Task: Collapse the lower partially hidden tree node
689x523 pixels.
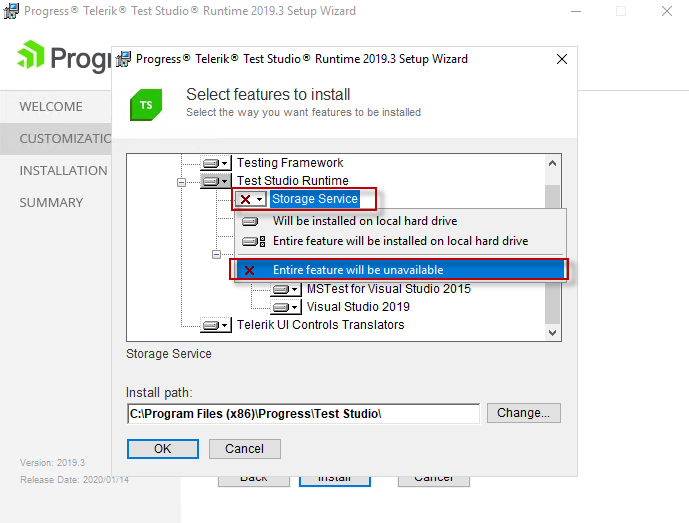Action: (x=216, y=254)
